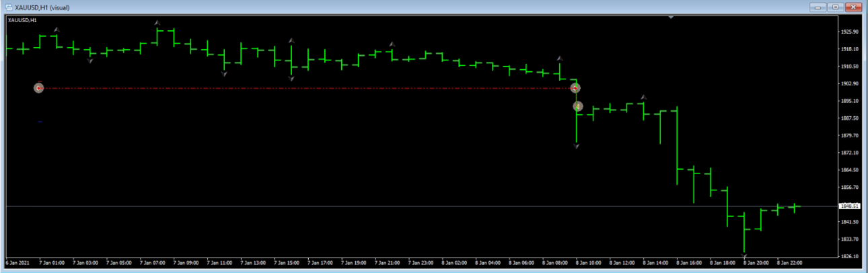Click the down fractal arrow below the 7 Jan 11:00 bar

pyautogui.click(x=224, y=73)
